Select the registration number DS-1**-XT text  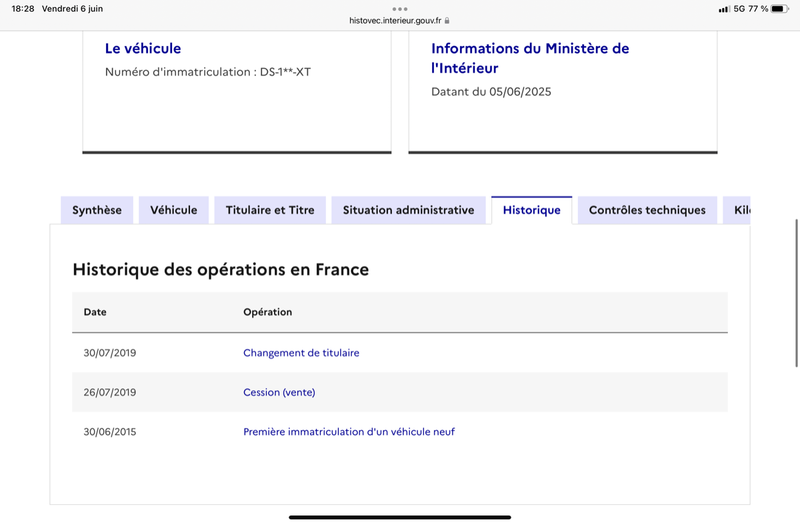[x=285, y=72]
